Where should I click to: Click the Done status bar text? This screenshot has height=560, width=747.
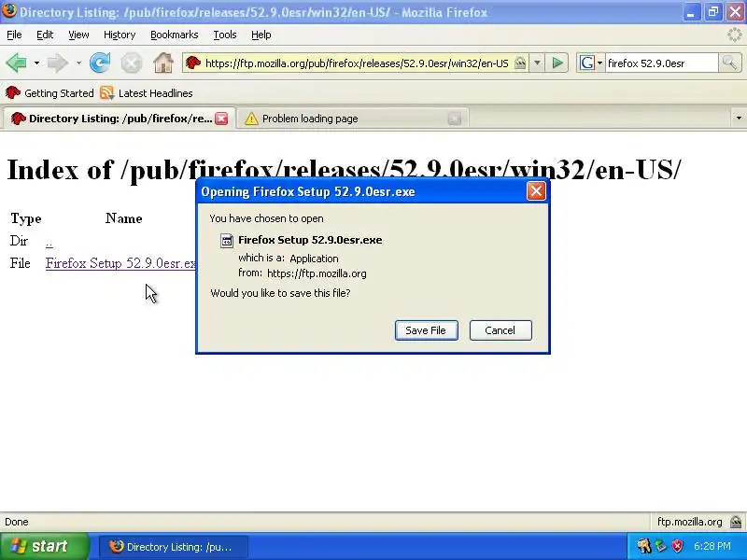click(x=17, y=522)
